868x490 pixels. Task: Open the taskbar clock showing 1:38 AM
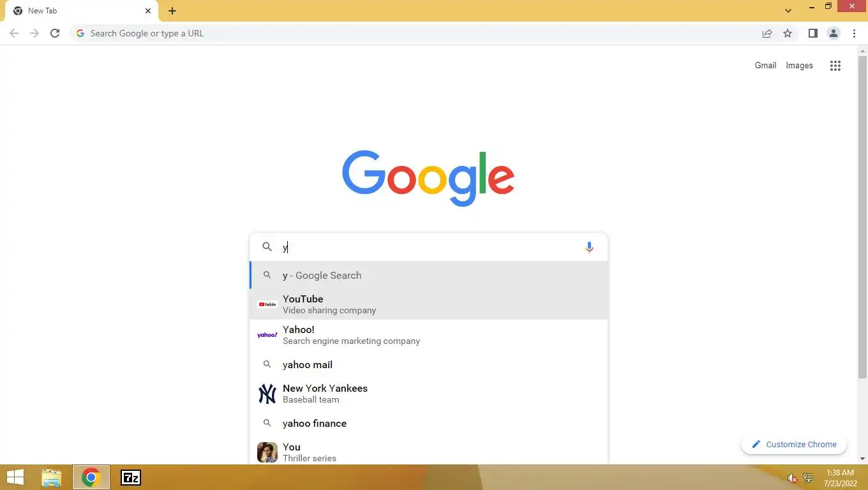(x=840, y=477)
